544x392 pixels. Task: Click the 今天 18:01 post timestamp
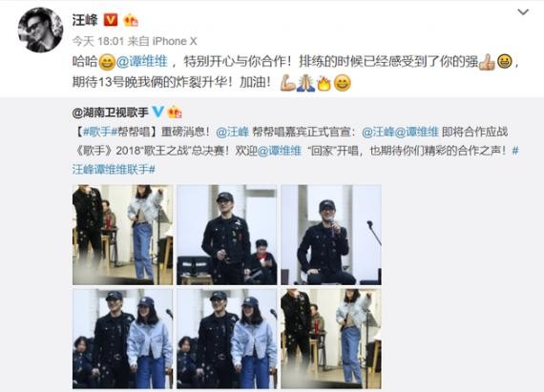(x=98, y=41)
